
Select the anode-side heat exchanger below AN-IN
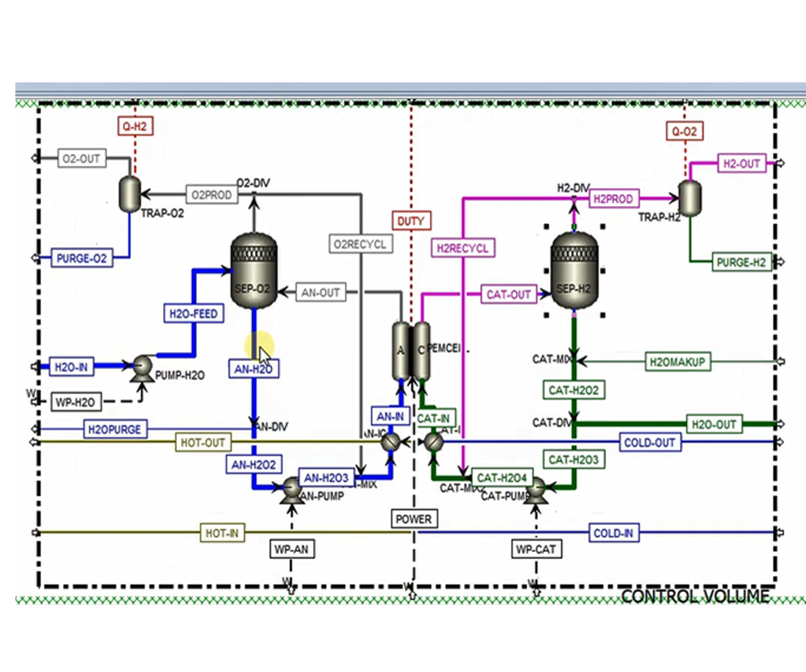(391, 443)
